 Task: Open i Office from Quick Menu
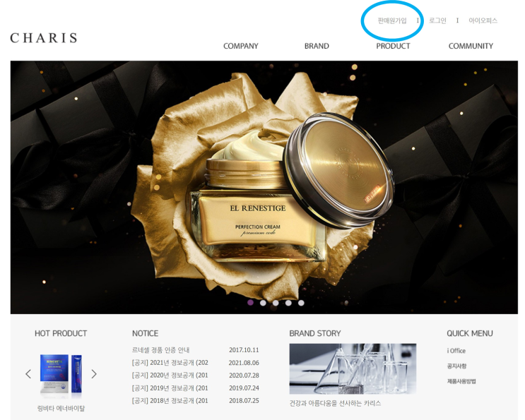[456, 351]
